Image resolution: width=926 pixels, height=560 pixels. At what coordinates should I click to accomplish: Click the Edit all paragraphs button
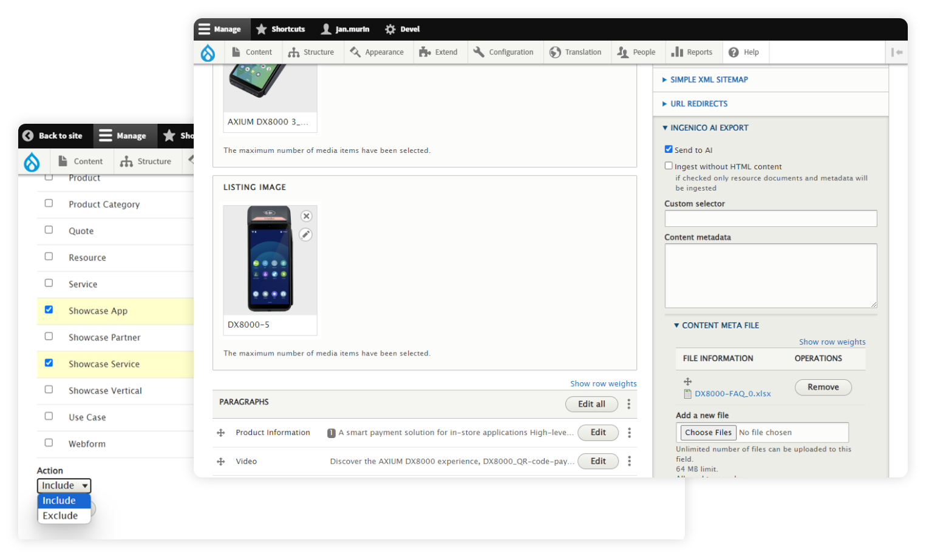tap(591, 404)
